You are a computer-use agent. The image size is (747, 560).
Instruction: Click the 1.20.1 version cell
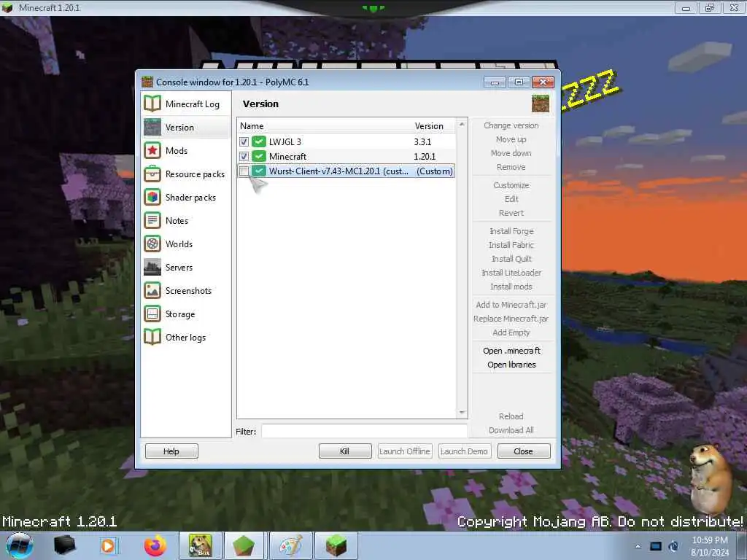click(x=425, y=156)
